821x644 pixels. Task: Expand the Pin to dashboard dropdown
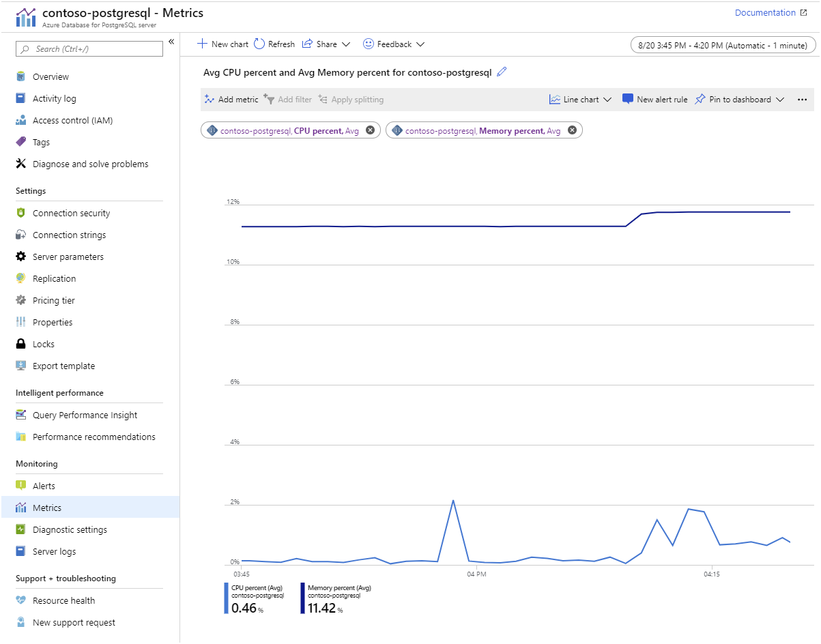(780, 100)
